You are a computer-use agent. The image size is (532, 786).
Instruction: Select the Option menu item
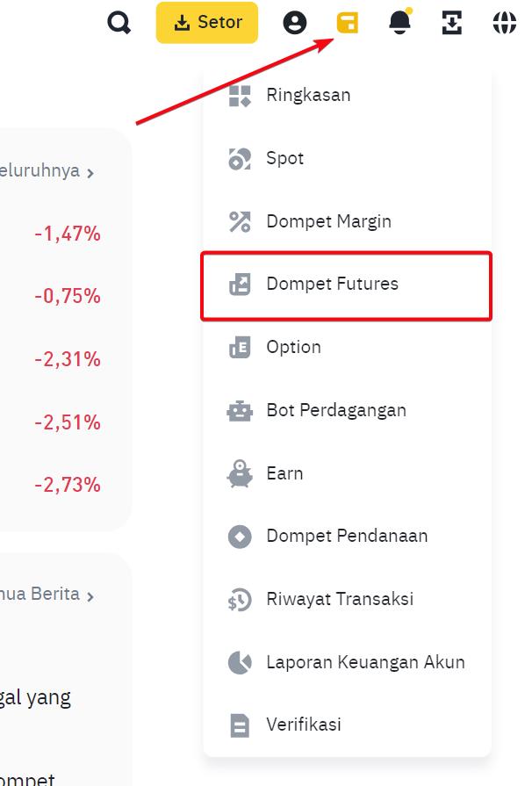pyautogui.click(x=293, y=347)
